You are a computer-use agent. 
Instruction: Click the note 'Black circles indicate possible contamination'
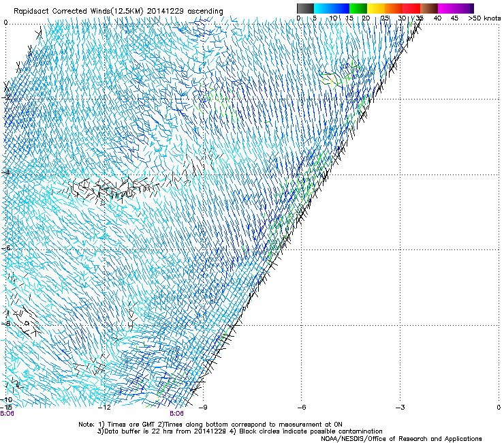click(311, 431)
